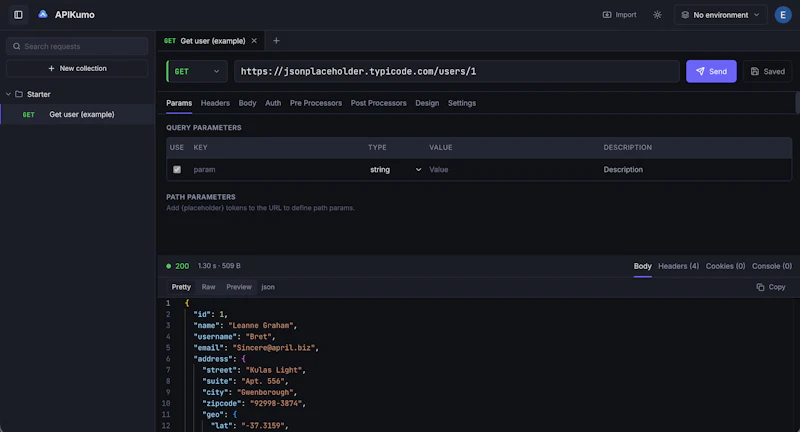Screen dimensions: 800x432
Task: Toggle light theme sun icon
Action: 657,15
